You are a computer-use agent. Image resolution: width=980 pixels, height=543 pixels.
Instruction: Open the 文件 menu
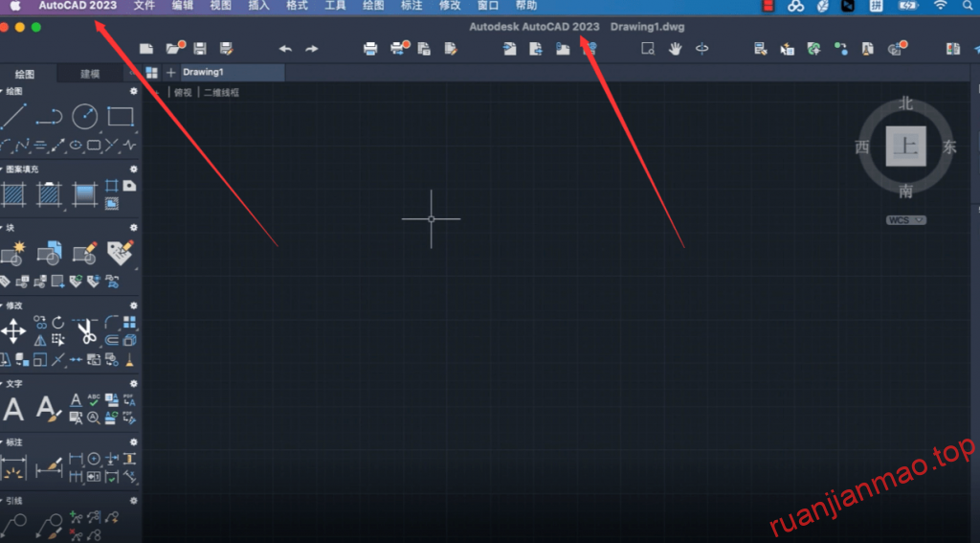pos(145,6)
